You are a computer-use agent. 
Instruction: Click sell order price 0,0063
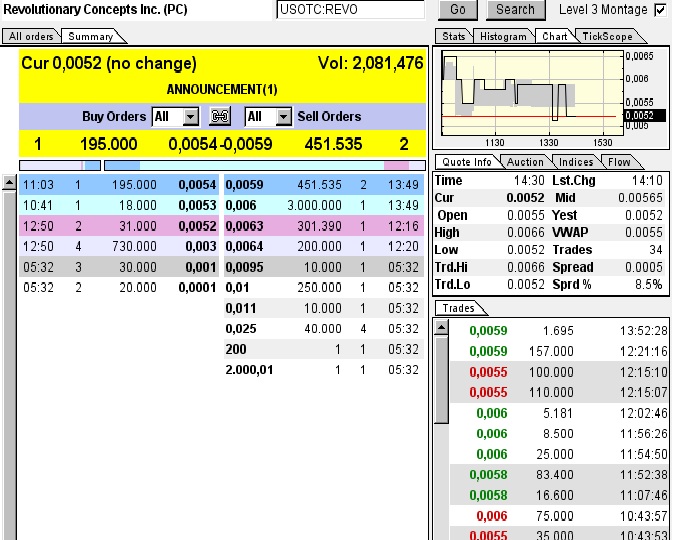point(244,226)
